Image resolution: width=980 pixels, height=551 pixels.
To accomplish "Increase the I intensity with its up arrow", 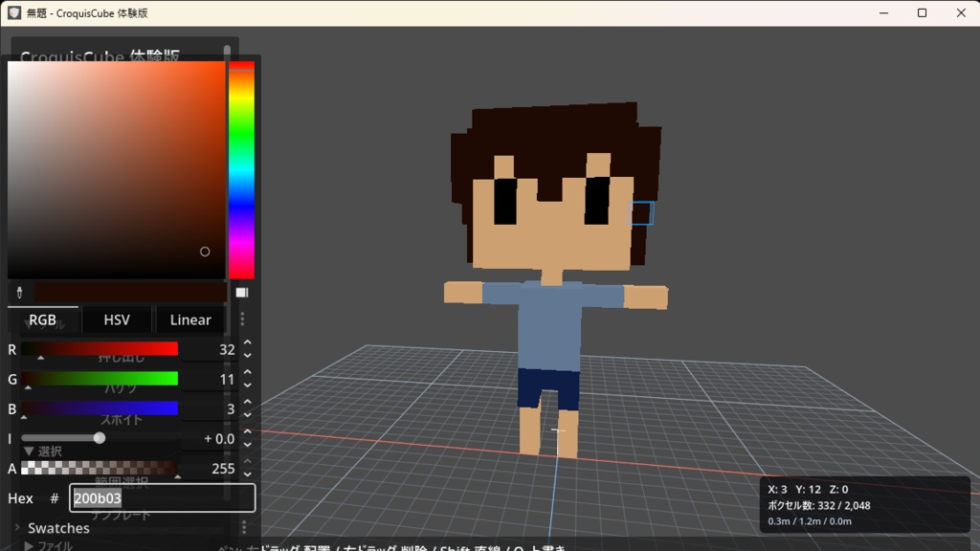I will click(x=248, y=432).
